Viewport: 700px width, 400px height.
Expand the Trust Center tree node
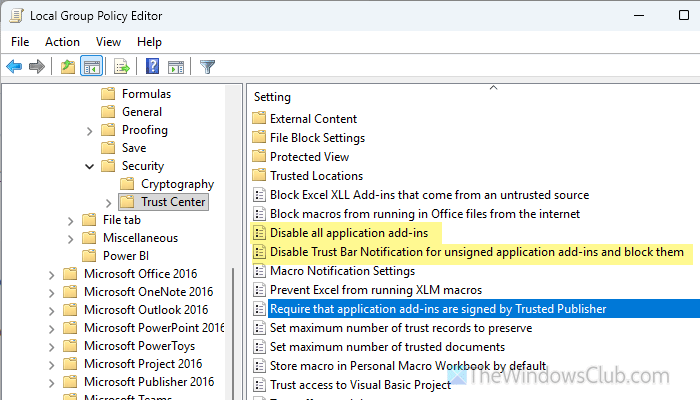[x=108, y=203]
